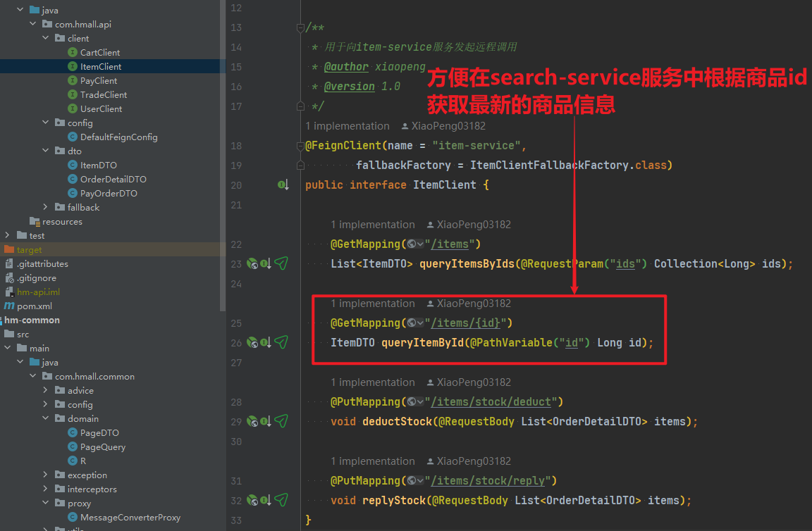This screenshot has height=531, width=812.
Task: Select ItemClient in the project tree
Action: [x=100, y=66]
